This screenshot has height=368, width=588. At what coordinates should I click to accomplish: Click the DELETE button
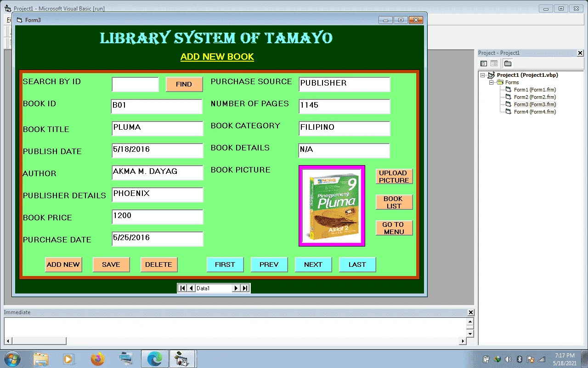tap(159, 264)
